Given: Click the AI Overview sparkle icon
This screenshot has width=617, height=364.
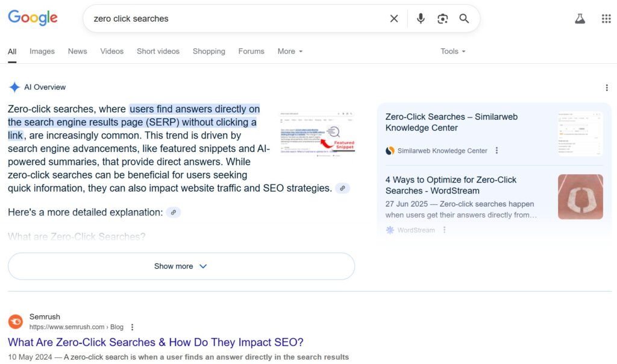Looking at the screenshot, I should coord(14,87).
